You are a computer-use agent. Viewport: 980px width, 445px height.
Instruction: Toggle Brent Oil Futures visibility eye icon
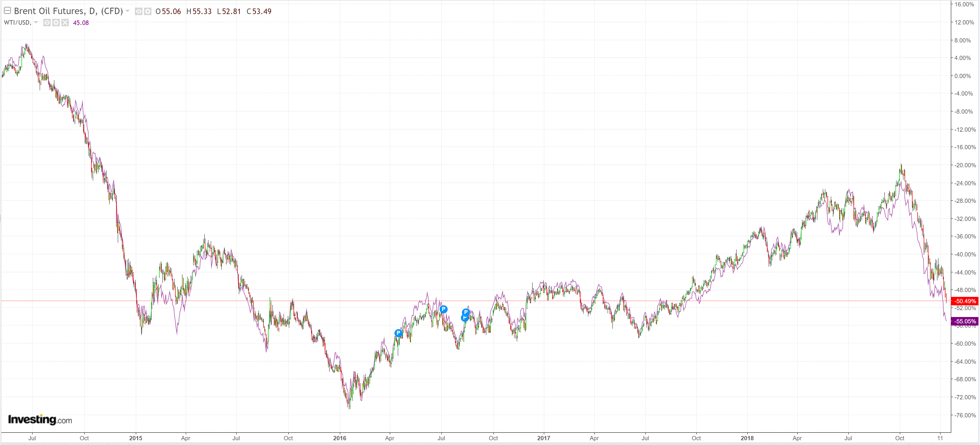click(x=138, y=11)
